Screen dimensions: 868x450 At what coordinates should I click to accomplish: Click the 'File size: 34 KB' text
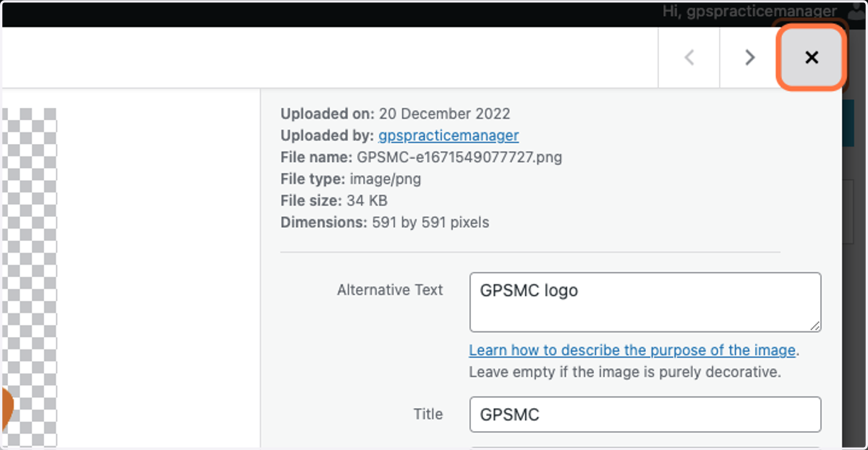click(x=334, y=200)
